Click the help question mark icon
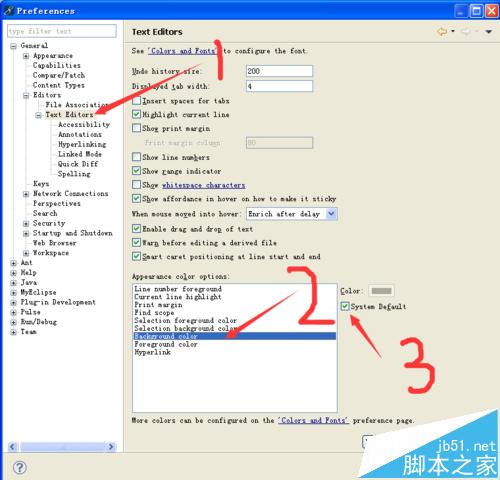The width and height of the screenshot is (500, 480). 20,467
